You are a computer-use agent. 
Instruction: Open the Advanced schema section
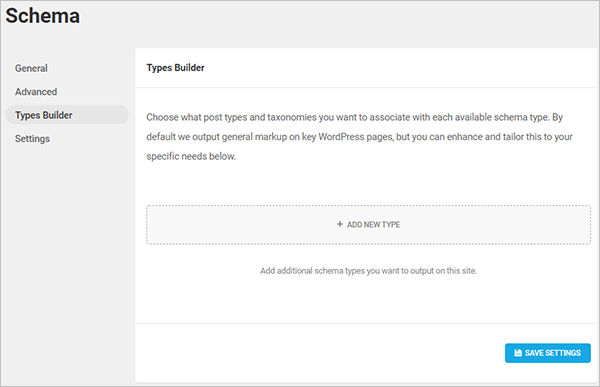coord(36,92)
